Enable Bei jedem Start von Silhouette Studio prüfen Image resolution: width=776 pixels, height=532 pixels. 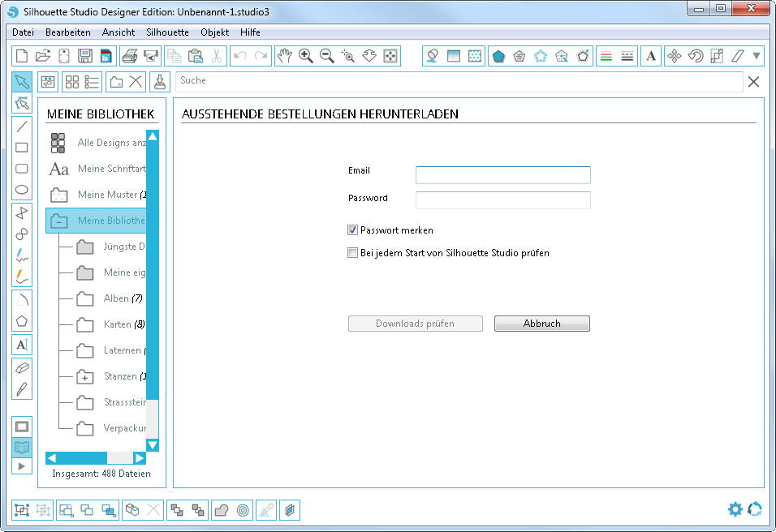[x=352, y=253]
